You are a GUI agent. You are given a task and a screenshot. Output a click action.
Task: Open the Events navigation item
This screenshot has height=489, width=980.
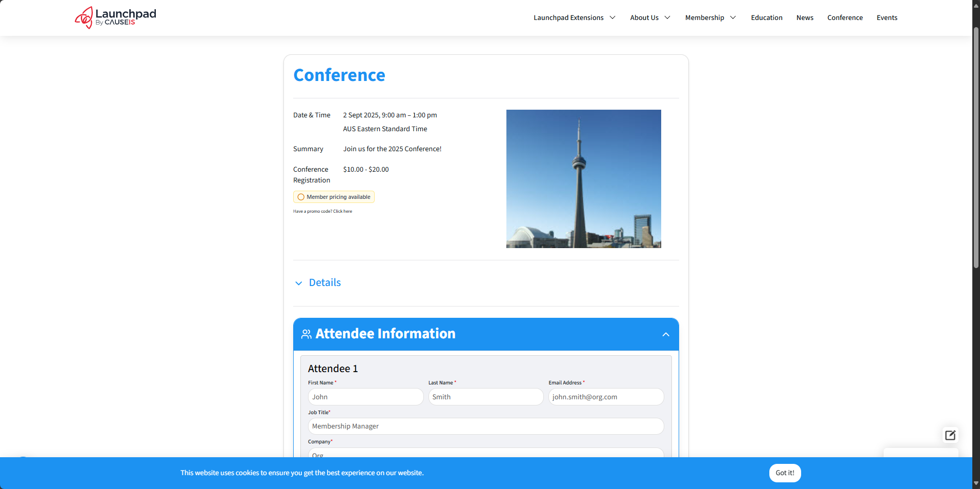click(x=887, y=17)
